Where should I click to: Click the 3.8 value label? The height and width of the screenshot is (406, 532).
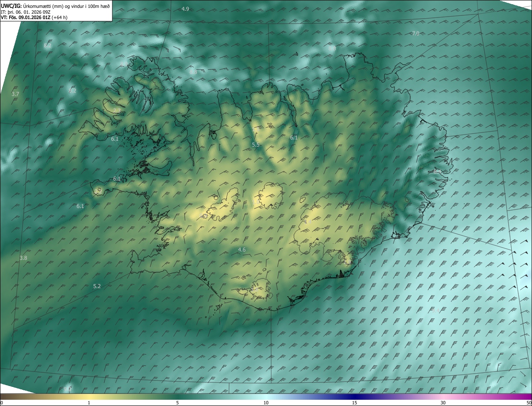(x=23, y=258)
